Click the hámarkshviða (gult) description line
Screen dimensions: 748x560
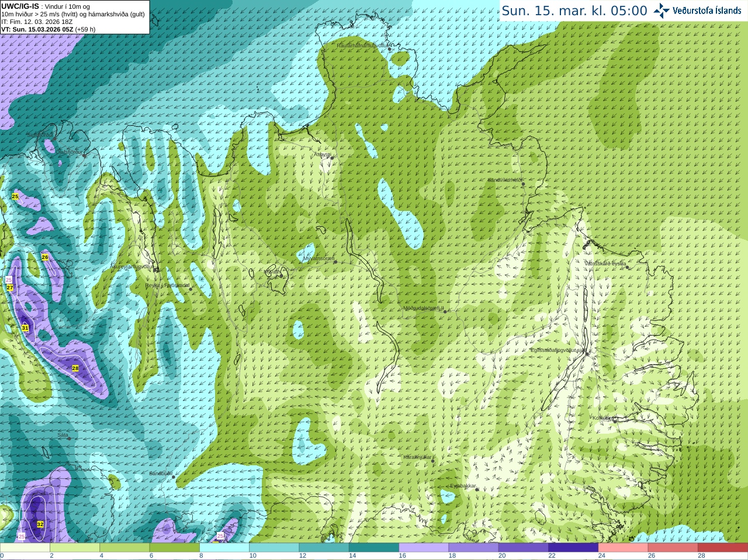tap(73, 14)
